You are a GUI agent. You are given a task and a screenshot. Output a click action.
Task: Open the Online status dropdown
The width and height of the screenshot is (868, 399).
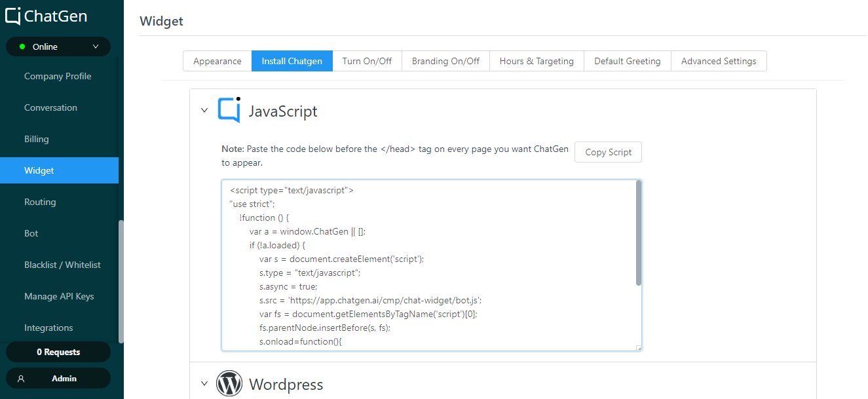[58, 47]
